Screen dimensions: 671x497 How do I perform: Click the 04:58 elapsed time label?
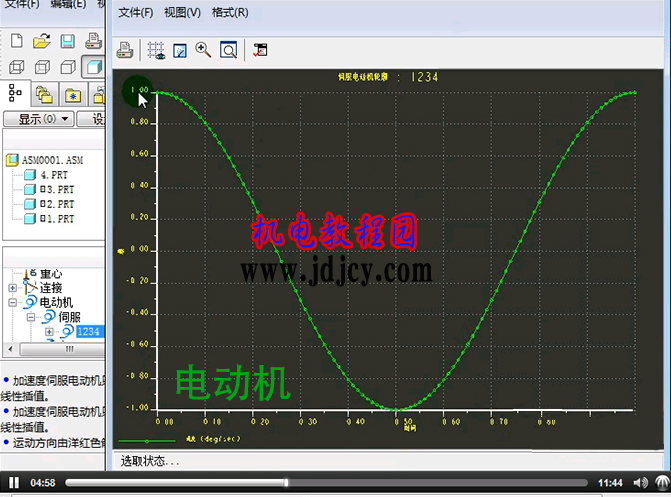43,483
